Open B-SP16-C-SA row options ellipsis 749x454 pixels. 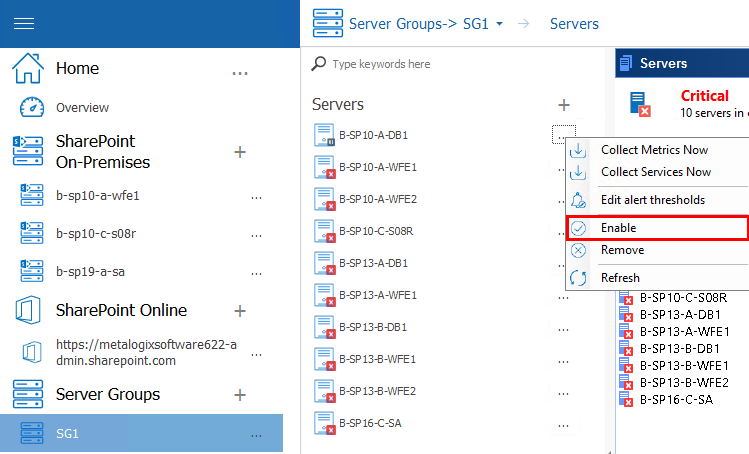coord(564,425)
